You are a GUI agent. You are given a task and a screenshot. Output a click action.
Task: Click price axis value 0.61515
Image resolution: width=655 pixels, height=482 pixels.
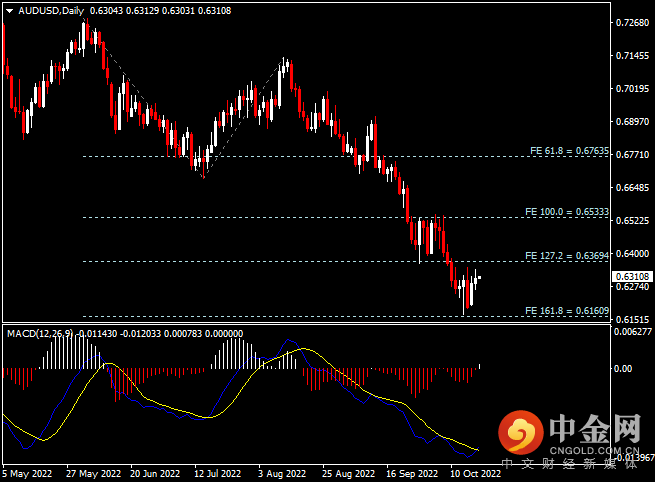[633, 320]
